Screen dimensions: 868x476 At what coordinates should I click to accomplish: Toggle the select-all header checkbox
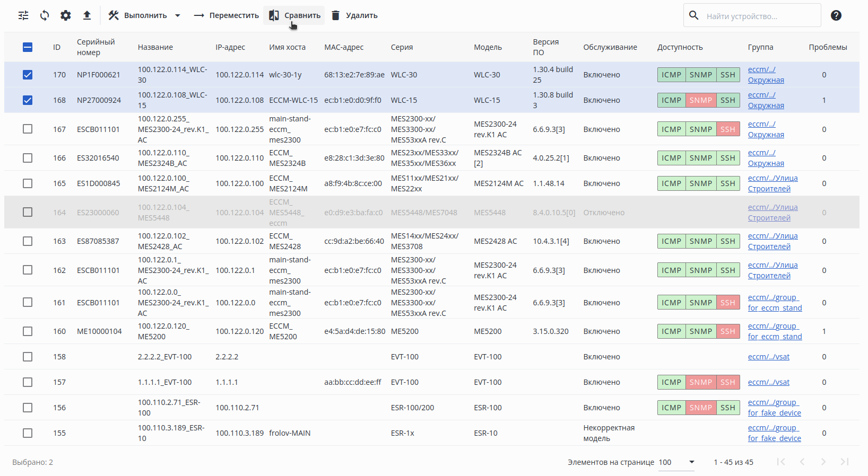pos(28,47)
